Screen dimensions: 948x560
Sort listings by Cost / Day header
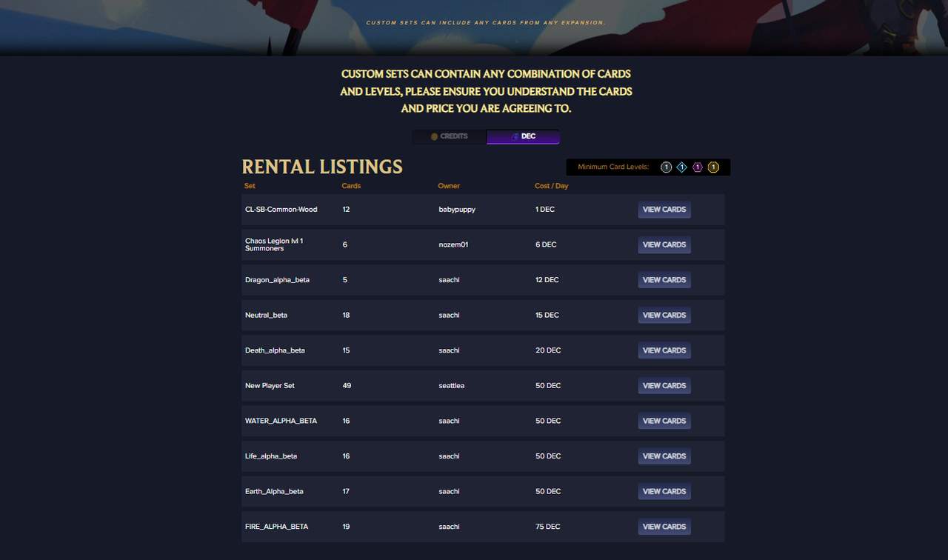tap(551, 186)
